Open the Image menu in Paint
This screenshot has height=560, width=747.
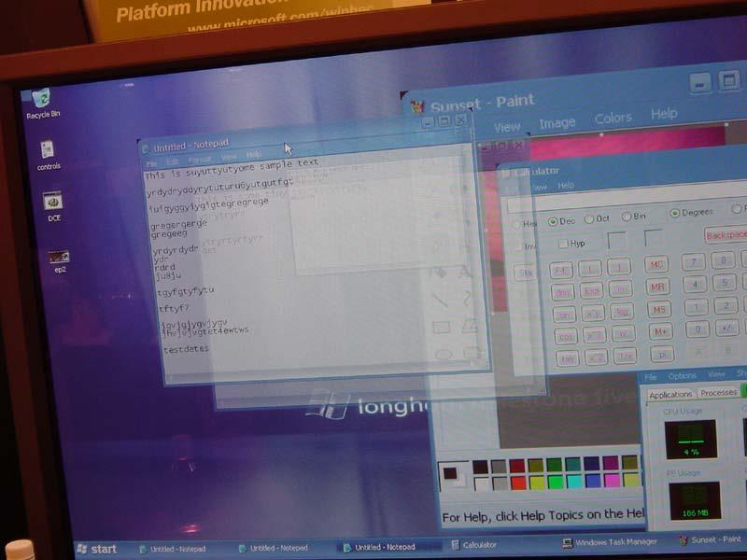point(557,123)
